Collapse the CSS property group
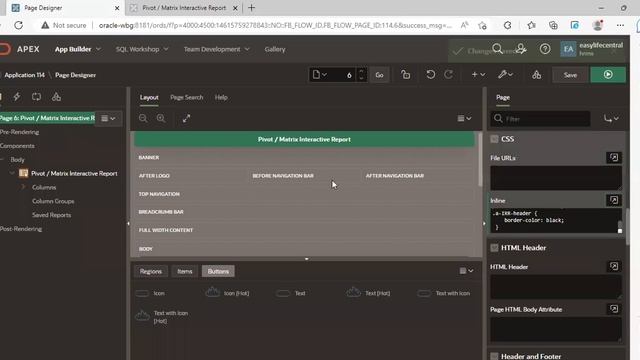Viewport: 640px width, 360px height. tap(494, 139)
